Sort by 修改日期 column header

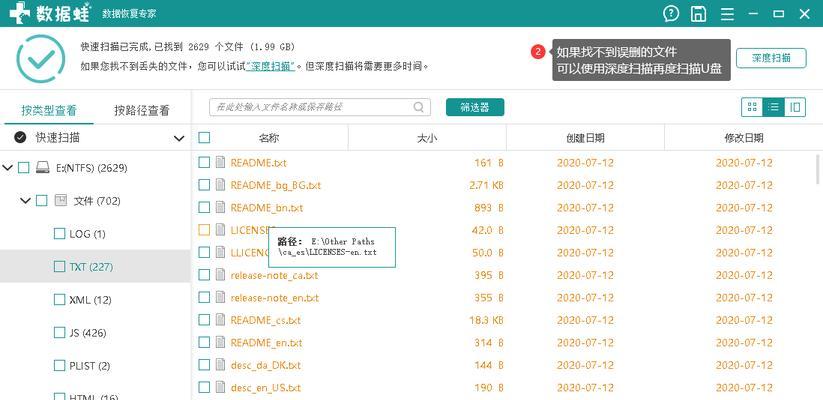[x=744, y=138]
